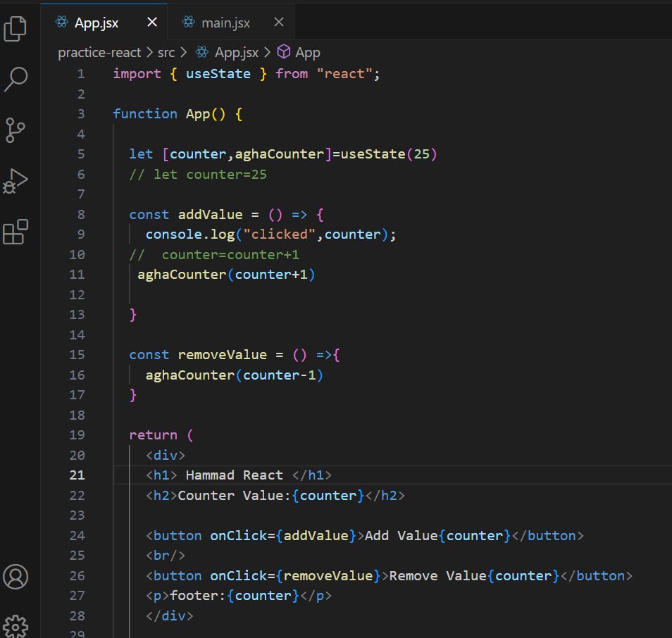Click the React file icon in breadcrumb
Image resolution: width=672 pixels, height=638 pixels.
(x=202, y=52)
